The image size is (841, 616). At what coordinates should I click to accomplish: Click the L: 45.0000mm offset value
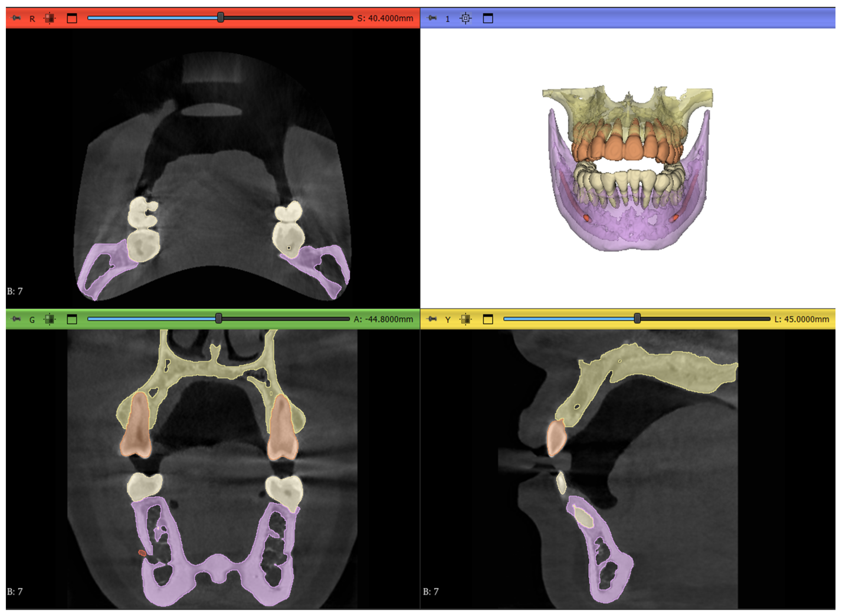(801, 320)
